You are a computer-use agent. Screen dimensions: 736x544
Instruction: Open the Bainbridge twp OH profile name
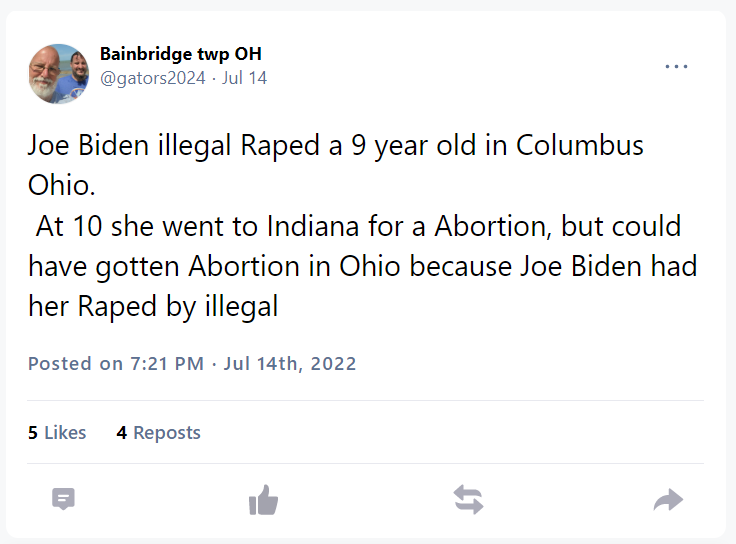[180, 54]
